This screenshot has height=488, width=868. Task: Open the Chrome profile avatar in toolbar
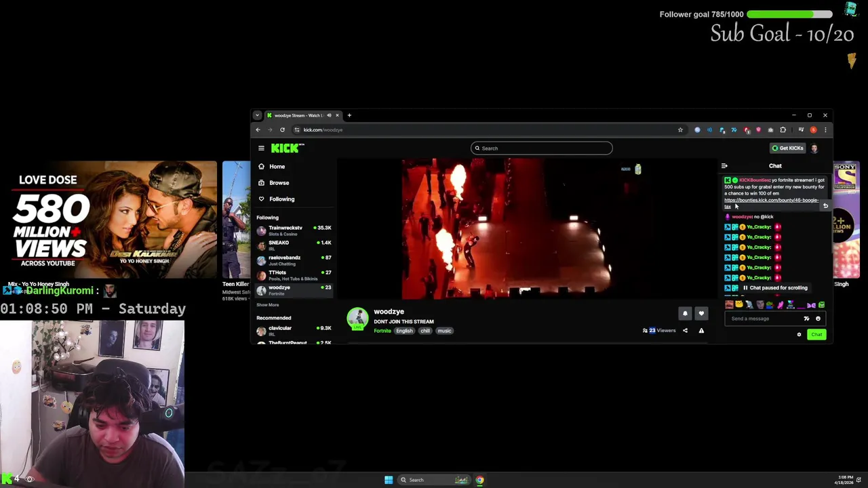click(813, 130)
